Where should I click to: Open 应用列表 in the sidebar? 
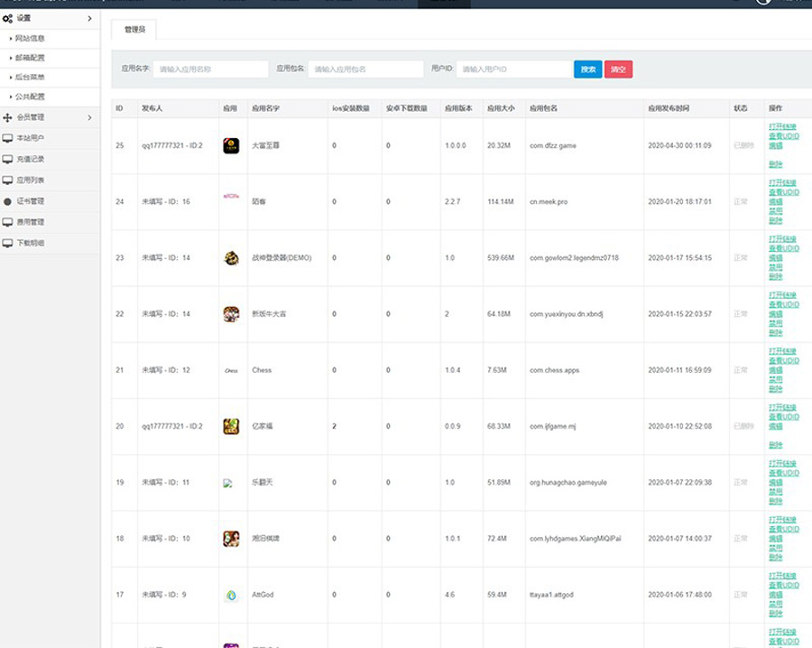[31, 180]
